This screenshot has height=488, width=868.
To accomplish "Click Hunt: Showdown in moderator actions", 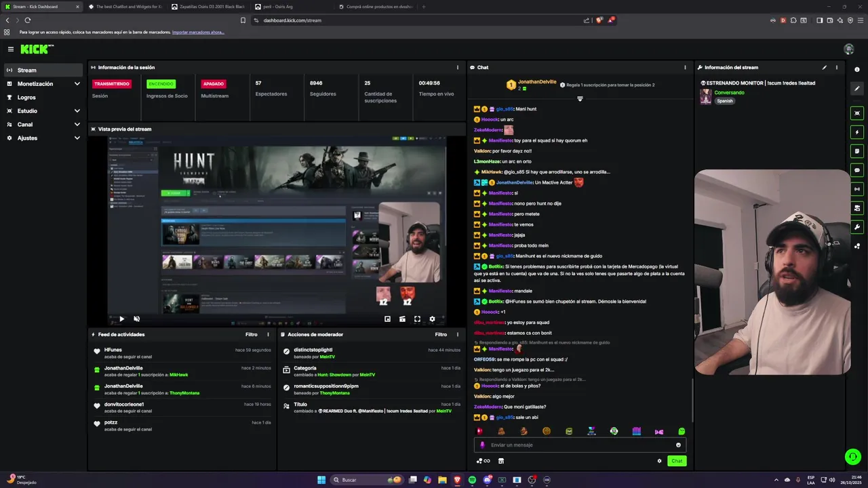I will click(x=334, y=375).
